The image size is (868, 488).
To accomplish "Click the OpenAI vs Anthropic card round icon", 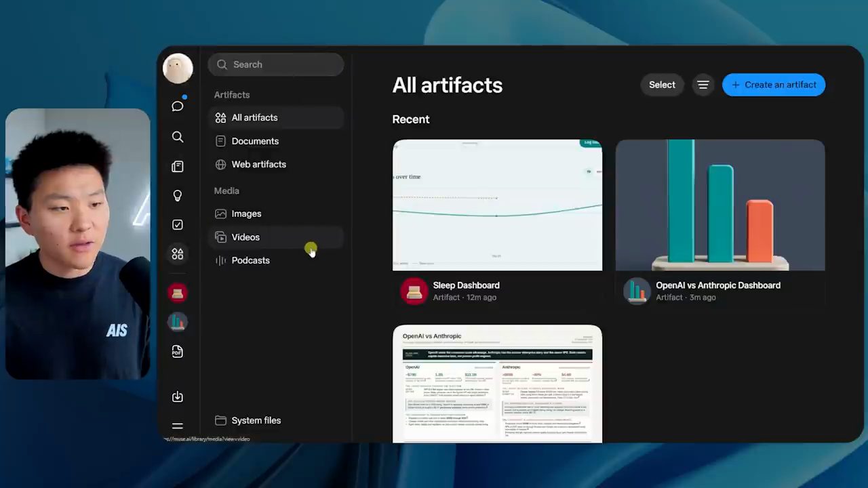I will pyautogui.click(x=637, y=291).
